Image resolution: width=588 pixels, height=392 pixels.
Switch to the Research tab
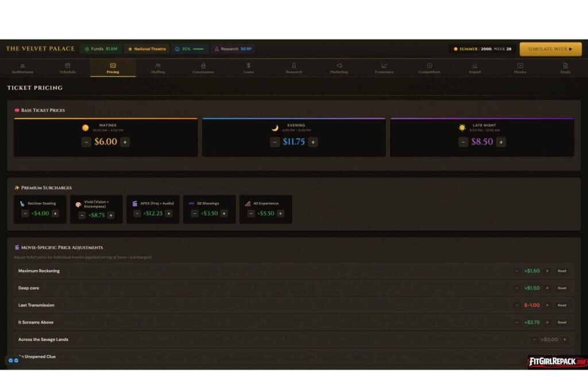click(x=293, y=68)
